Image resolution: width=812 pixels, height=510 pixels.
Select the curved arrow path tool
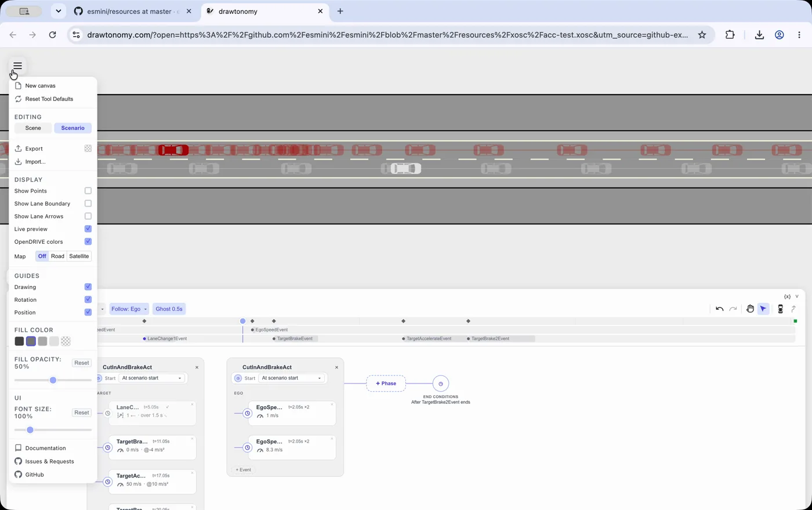tap(793, 309)
